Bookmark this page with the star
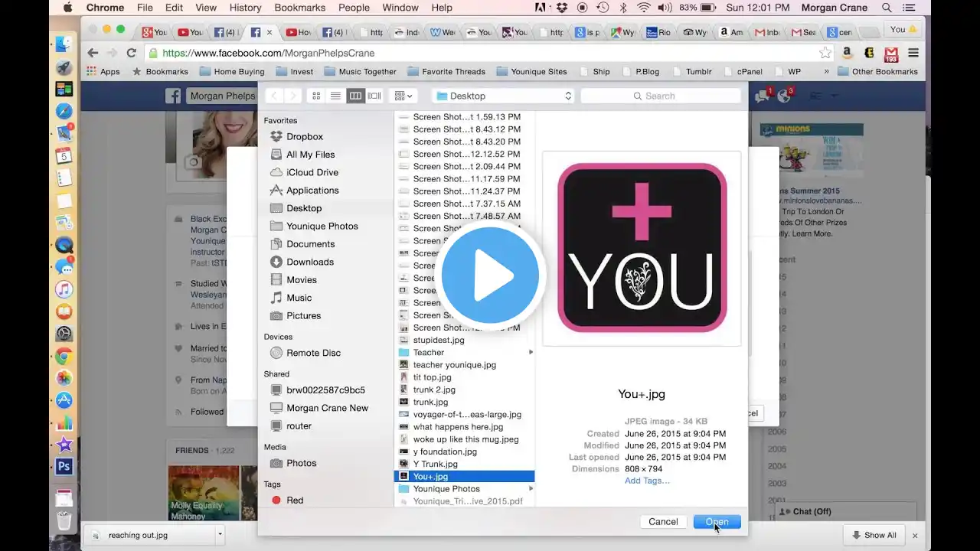 point(825,53)
